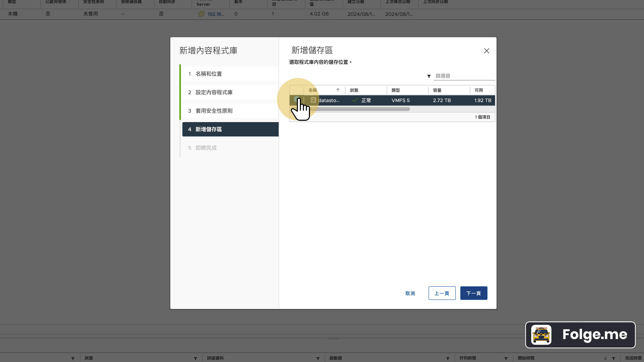Click the vCenter Server icon next to 192.16...
Image resolution: width=644 pixels, height=362 pixels.
click(201, 14)
